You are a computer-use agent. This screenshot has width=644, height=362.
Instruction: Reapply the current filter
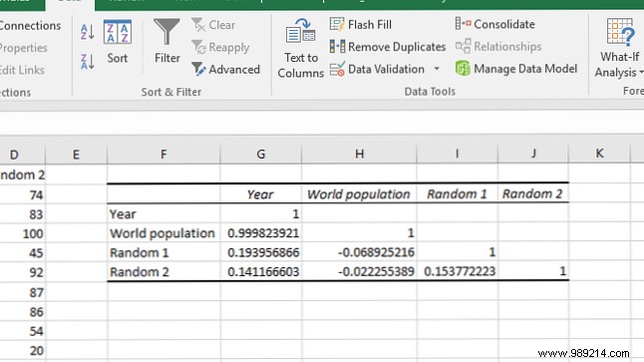(x=220, y=47)
